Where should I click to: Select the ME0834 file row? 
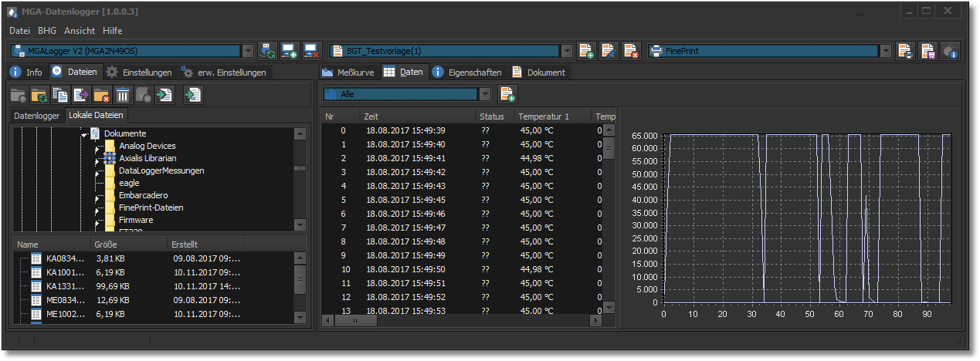pyautogui.click(x=152, y=300)
